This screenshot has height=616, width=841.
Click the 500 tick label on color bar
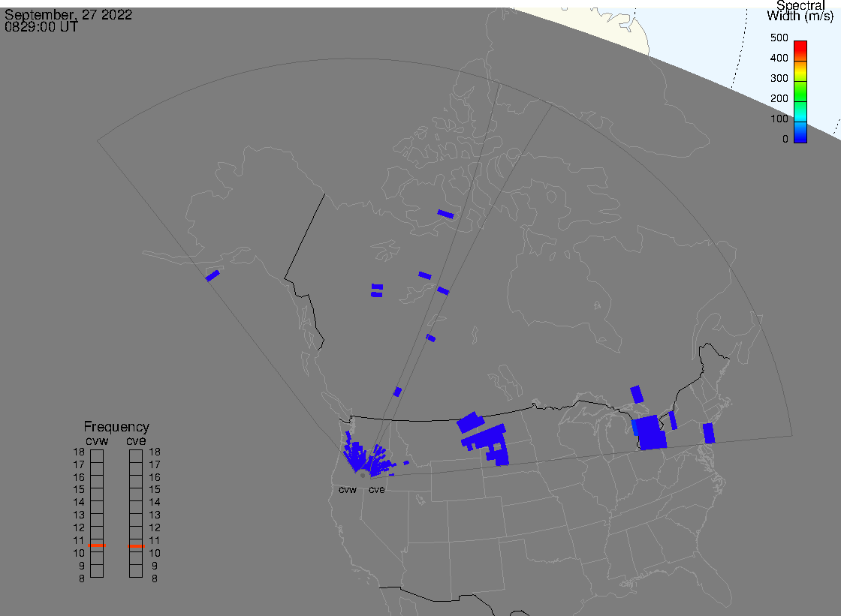(779, 38)
